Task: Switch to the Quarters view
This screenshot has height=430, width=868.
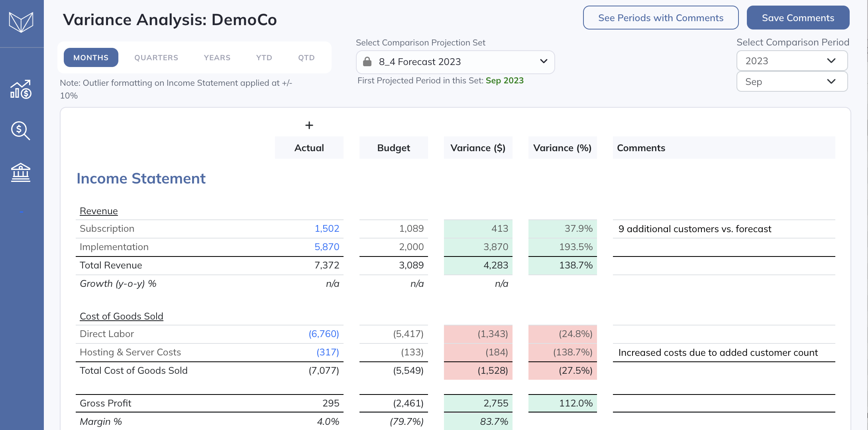Action: click(156, 57)
